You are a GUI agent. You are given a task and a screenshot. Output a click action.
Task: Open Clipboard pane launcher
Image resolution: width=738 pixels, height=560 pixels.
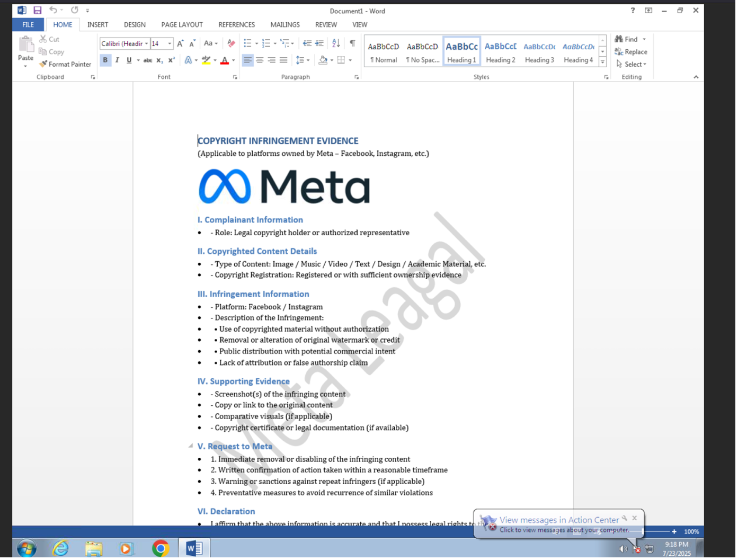93,77
